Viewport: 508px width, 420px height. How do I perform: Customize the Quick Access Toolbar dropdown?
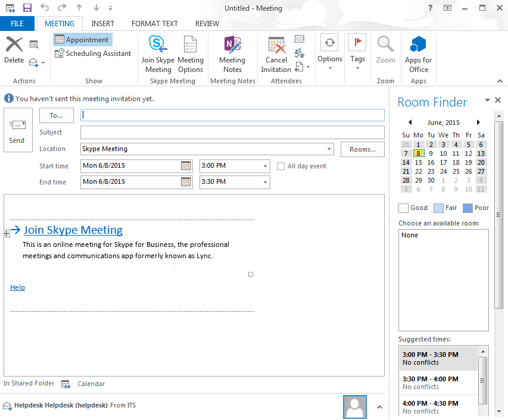[111, 8]
